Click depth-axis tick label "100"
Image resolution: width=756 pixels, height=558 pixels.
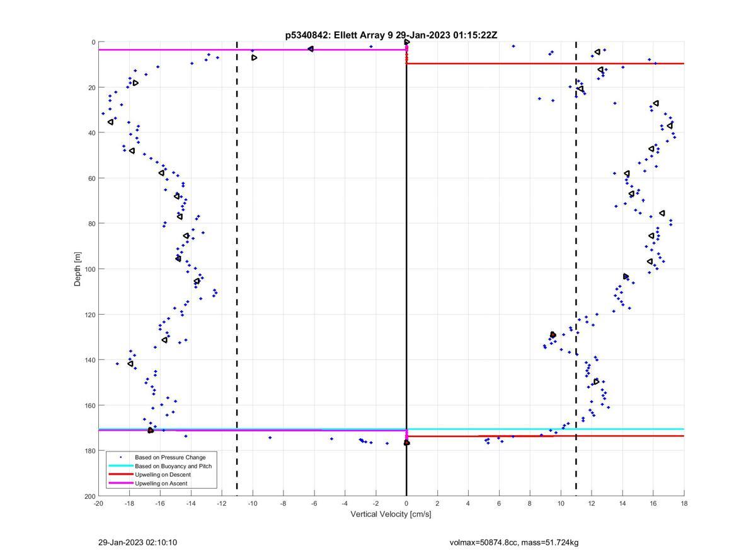point(90,269)
